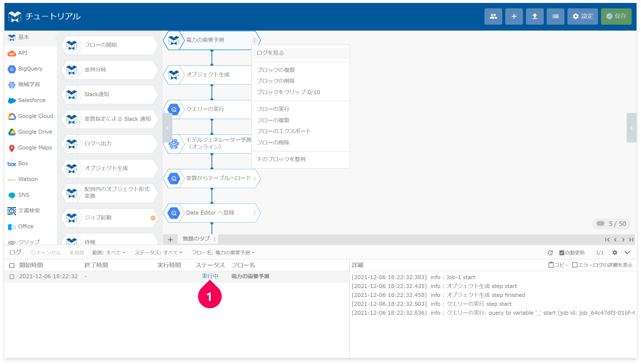Pick the フローの開始 block from the palette

(x=110, y=45)
